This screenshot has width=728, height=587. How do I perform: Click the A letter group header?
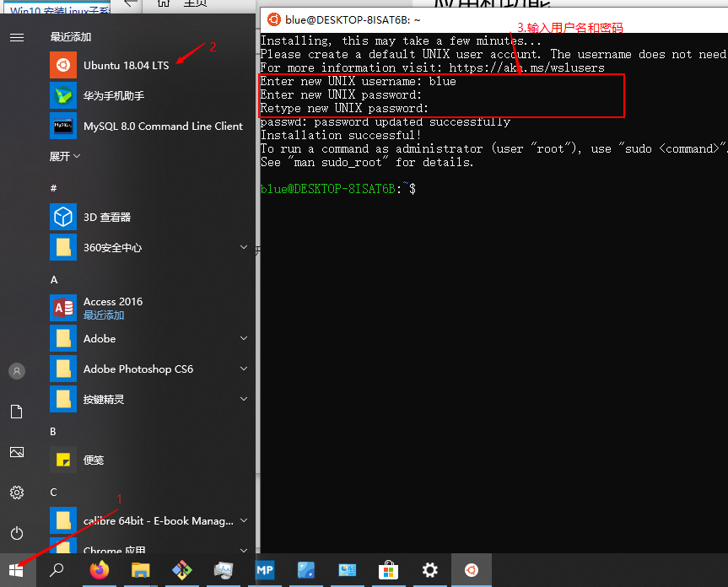54,280
